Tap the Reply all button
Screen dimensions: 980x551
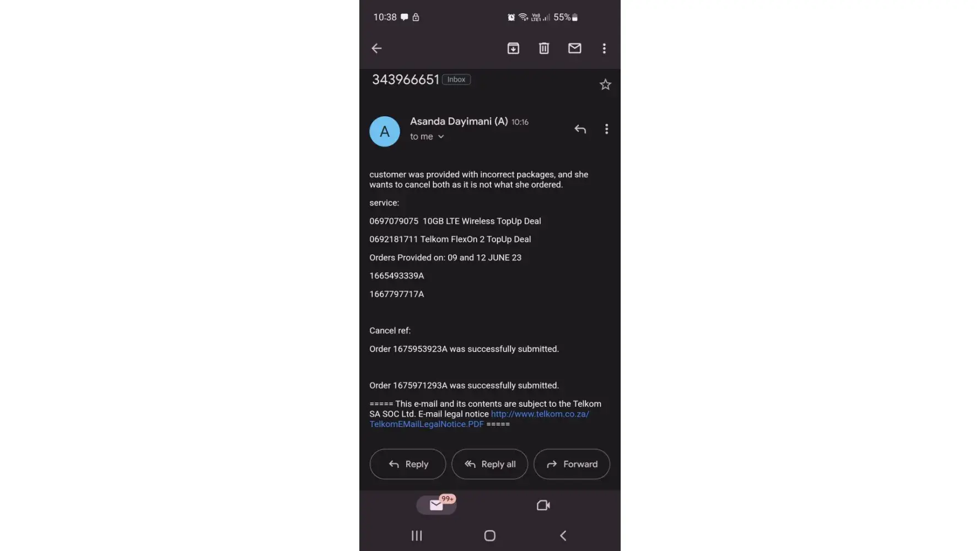tap(490, 464)
